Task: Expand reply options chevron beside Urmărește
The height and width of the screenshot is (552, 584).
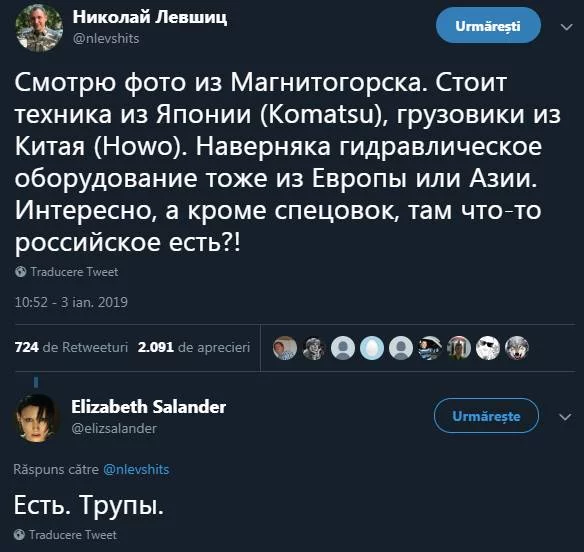Action: (565, 417)
